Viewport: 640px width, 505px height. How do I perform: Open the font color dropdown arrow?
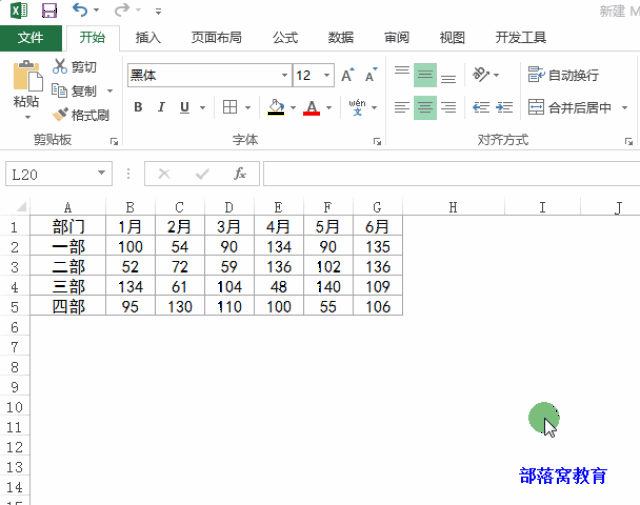(329, 108)
